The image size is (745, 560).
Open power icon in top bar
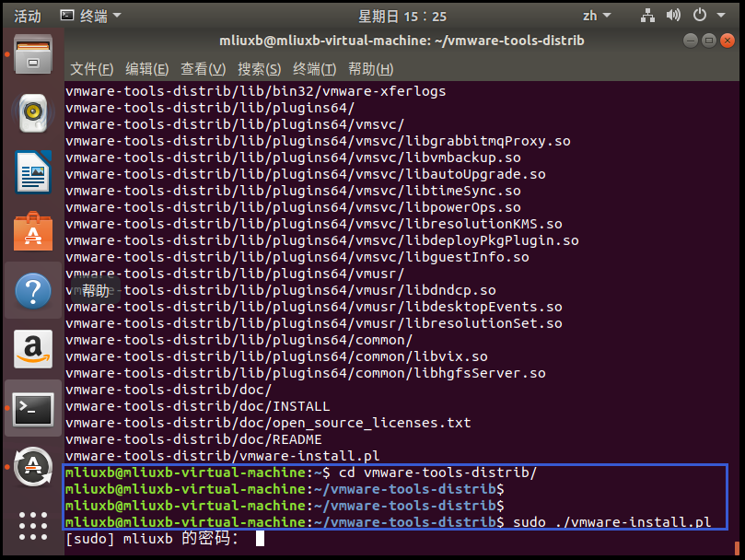point(699,16)
